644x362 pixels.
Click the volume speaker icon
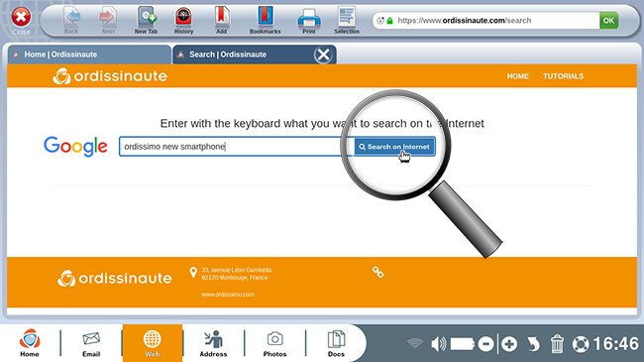(x=438, y=344)
